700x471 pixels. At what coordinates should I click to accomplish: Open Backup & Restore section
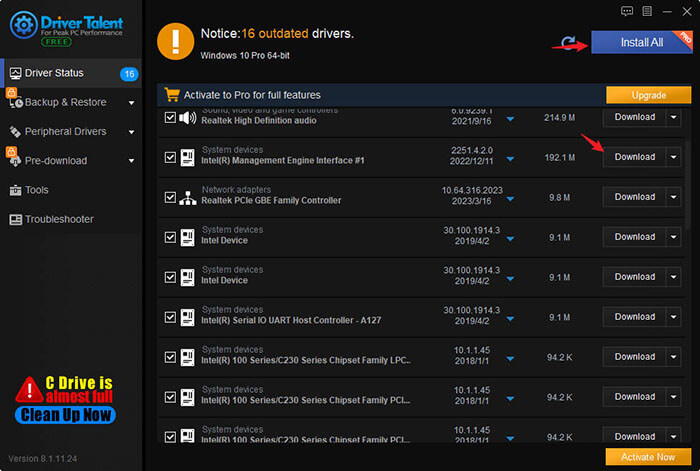click(x=71, y=102)
